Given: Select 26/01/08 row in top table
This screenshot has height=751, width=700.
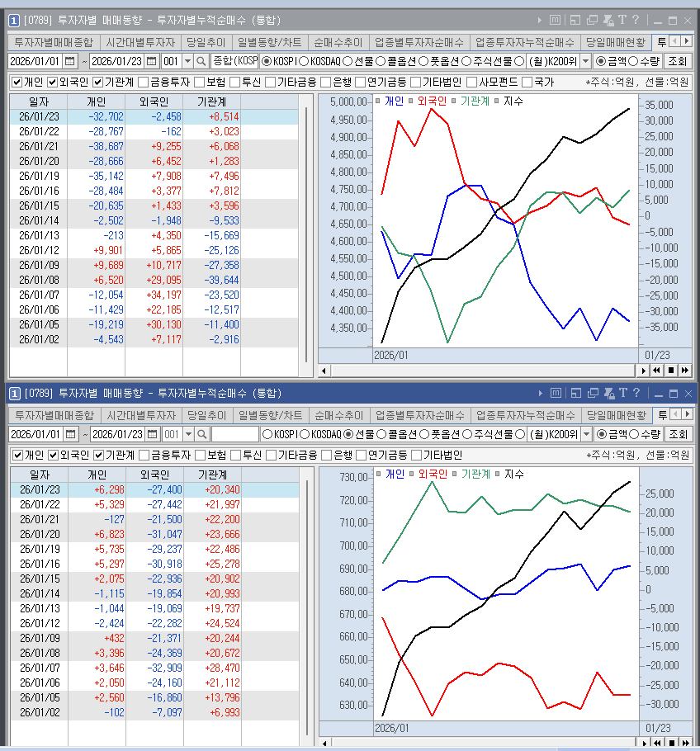Looking at the screenshot, I should (x=154, y=281).
